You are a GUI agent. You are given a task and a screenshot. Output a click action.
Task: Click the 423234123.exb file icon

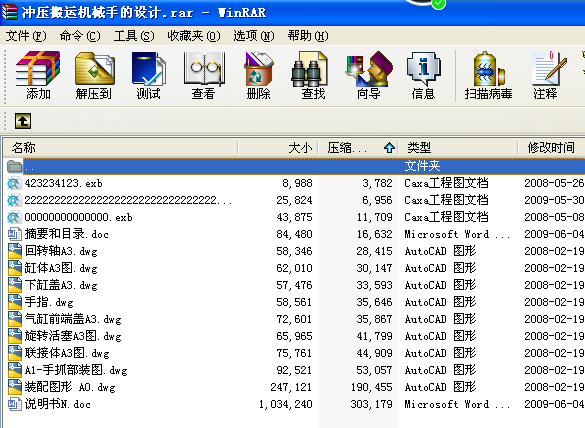click(x=14, y=183)
